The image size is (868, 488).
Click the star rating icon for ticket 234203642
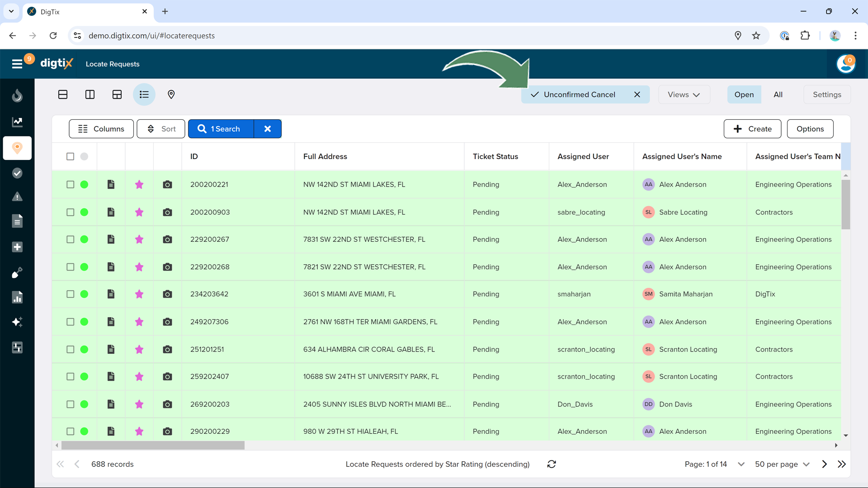[139, 294]
